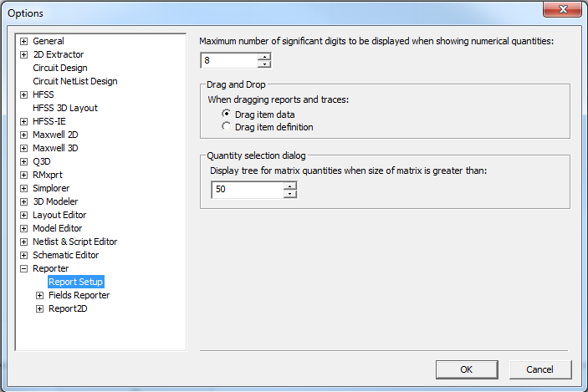Select Drag item definition option
Image resolution: width=588 pixels, height=392 pixels.
coord(227,126)
